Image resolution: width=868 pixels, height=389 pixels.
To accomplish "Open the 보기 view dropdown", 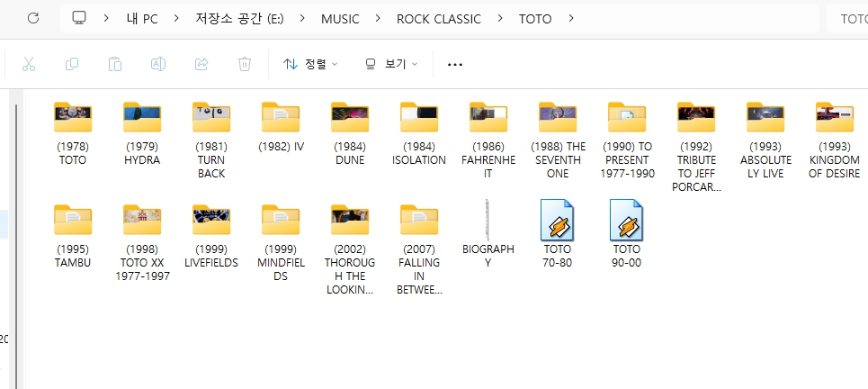I will (391, 64).
